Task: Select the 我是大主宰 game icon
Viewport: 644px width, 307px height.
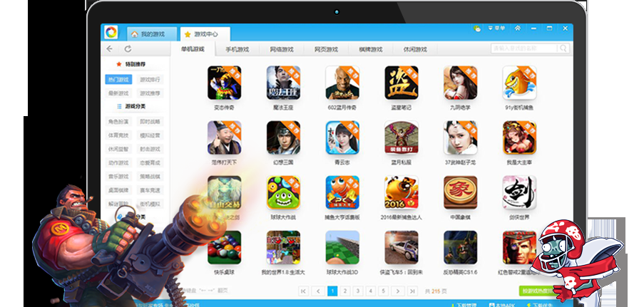Action: coord(520,137)
